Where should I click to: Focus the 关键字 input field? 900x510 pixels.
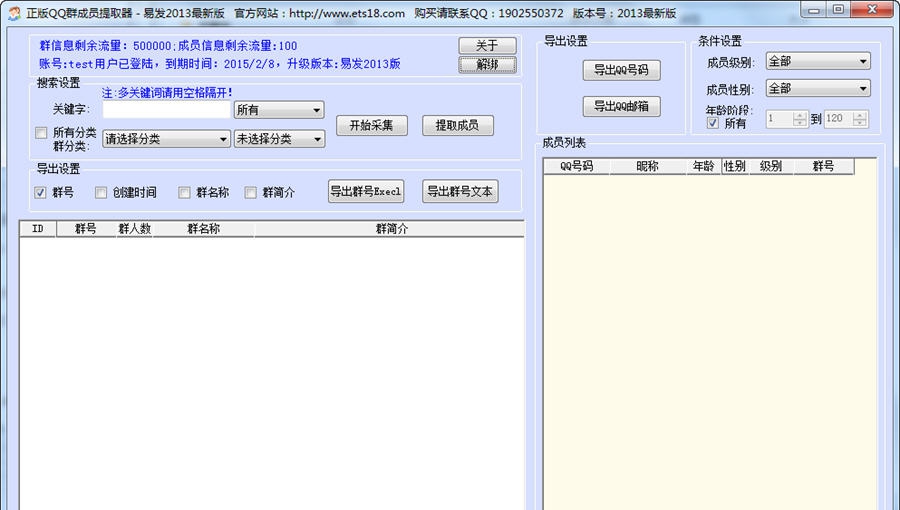tap(166, 110)
